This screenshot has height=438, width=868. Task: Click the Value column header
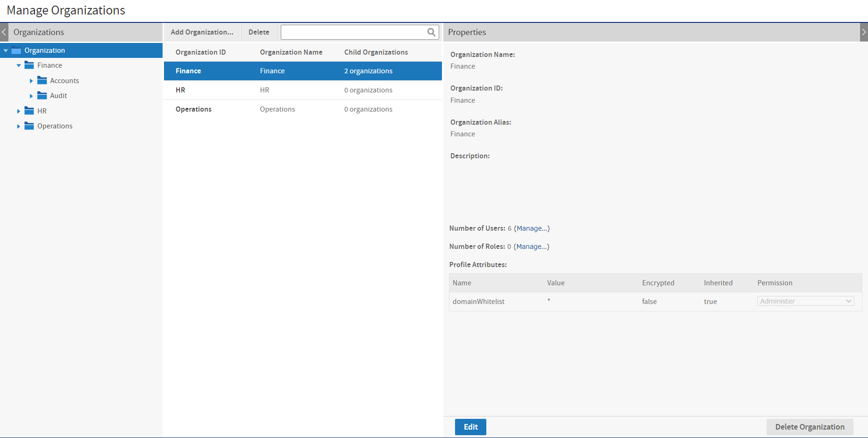(556, 283)
